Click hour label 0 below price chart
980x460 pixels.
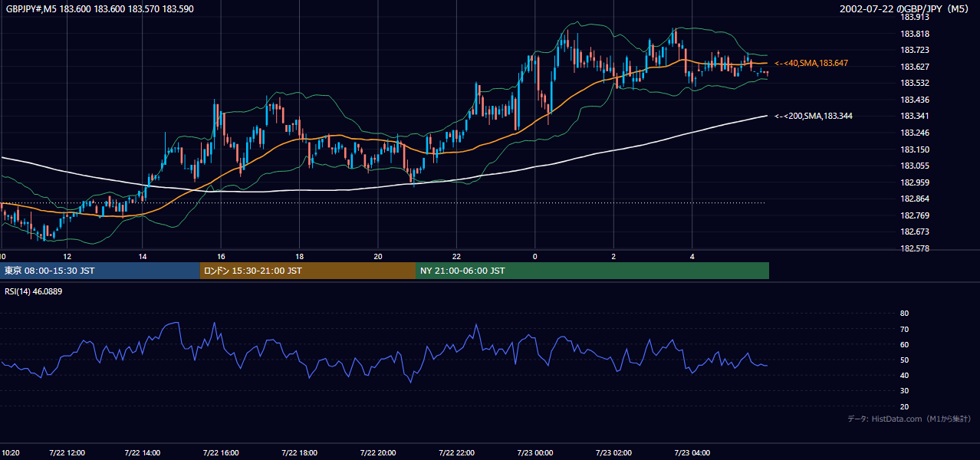(534, 256)
